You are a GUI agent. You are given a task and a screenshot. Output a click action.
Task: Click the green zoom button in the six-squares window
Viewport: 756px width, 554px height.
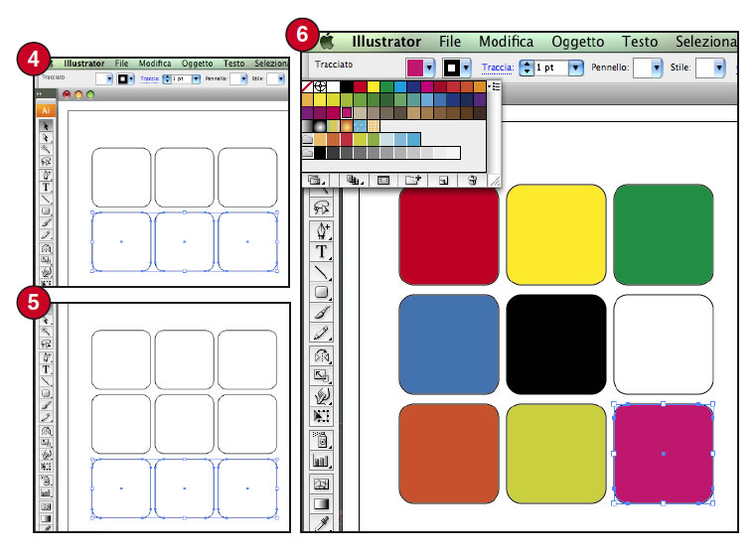tap(90, 94)
